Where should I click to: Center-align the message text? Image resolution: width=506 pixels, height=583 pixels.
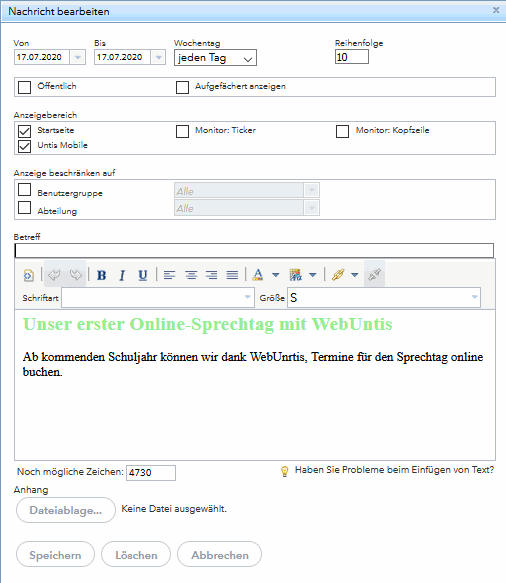[x=191, y=275]
